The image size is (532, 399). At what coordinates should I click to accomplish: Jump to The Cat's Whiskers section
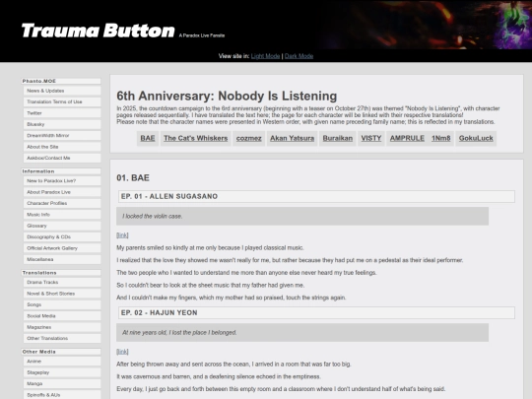[x=196, y=139]
